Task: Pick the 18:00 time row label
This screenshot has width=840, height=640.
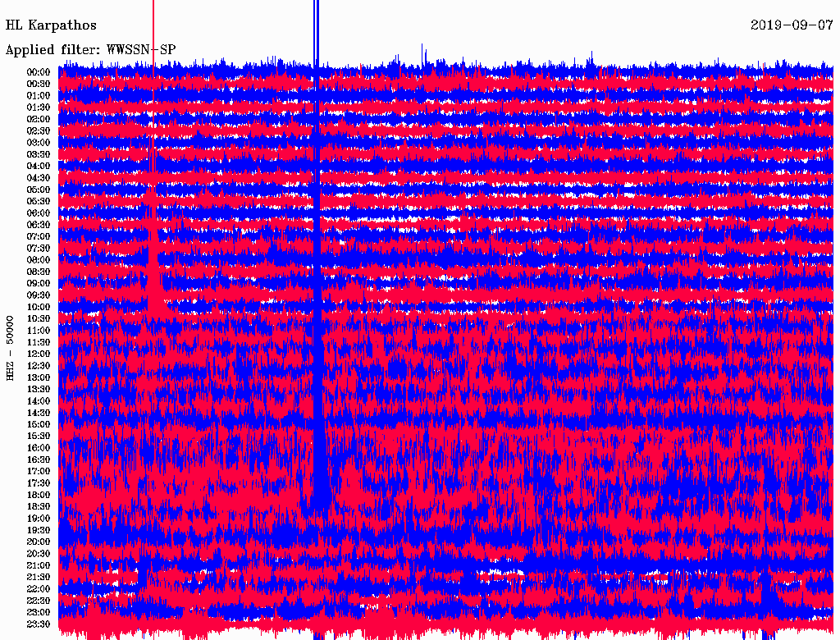Action: click(x=39, y=495)
